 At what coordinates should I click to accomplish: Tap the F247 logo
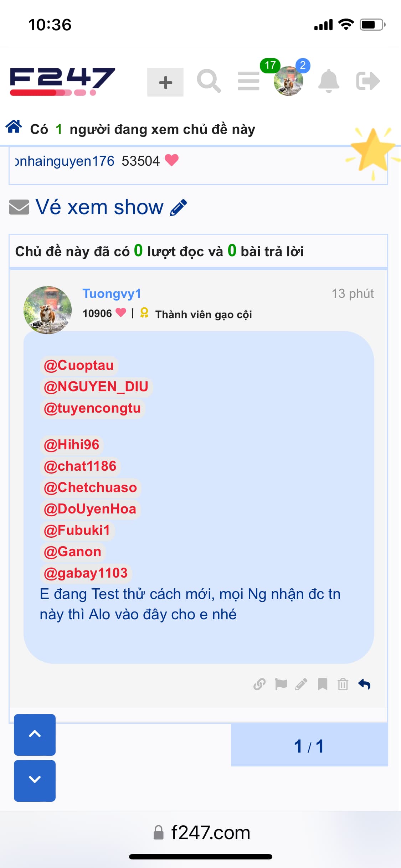pyautogui.click(x=63, y=82)
